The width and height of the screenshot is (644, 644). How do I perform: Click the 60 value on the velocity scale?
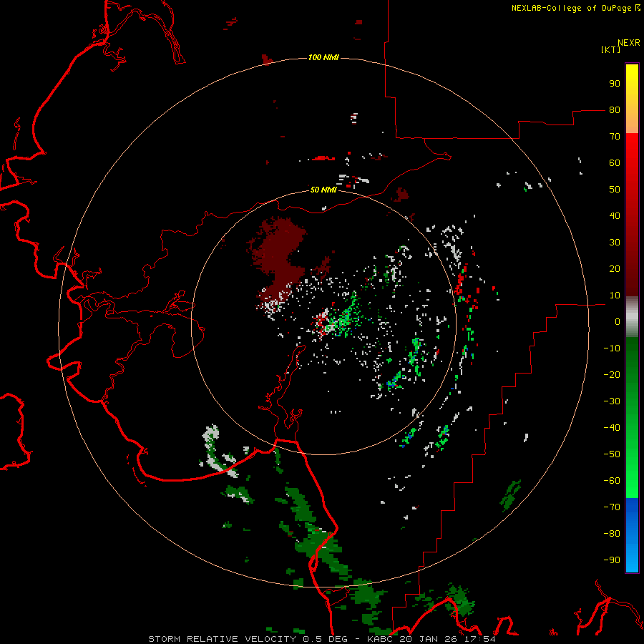615,162
